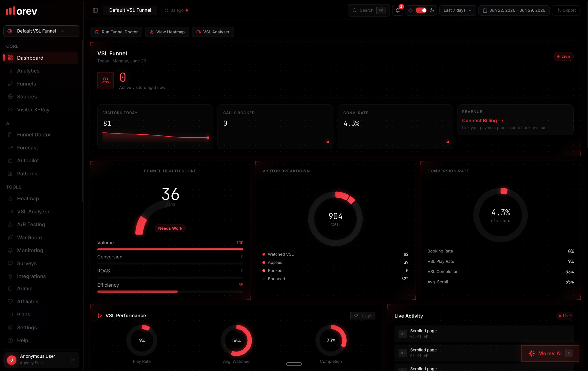588x371 pixels.
Task: Click the Surveys chat icon
Action: tap(10, 263)
